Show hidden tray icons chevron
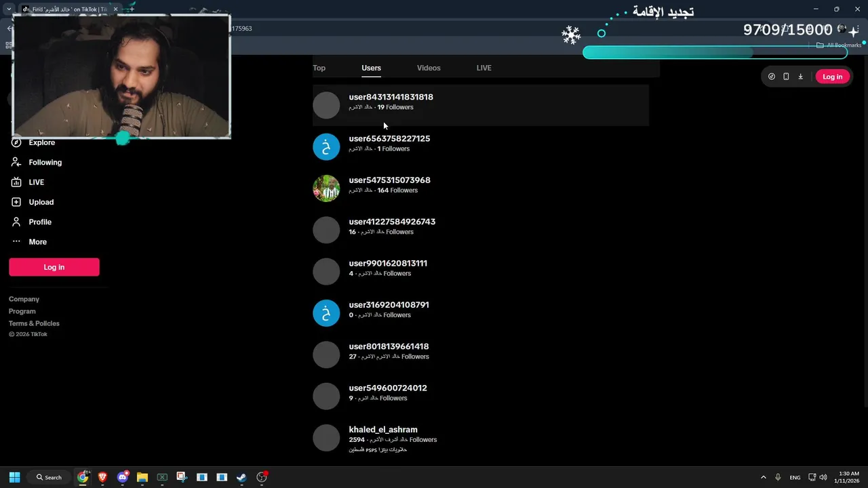This screenshot has height=488, width=868. [763, 477]
